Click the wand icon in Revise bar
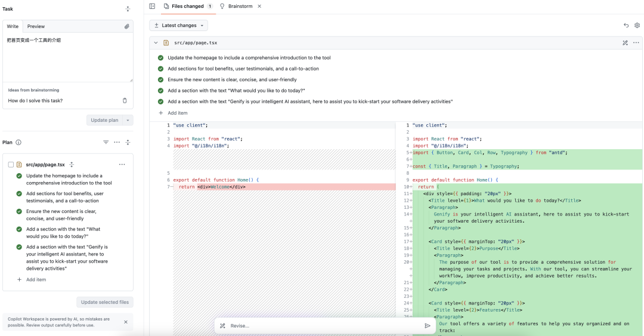 click(222, 326)
